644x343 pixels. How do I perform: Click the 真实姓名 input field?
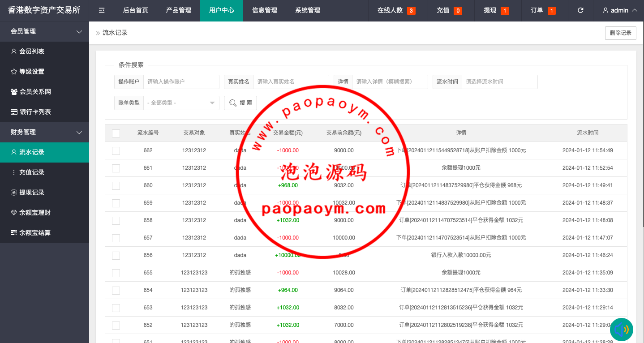click(291, 82)
